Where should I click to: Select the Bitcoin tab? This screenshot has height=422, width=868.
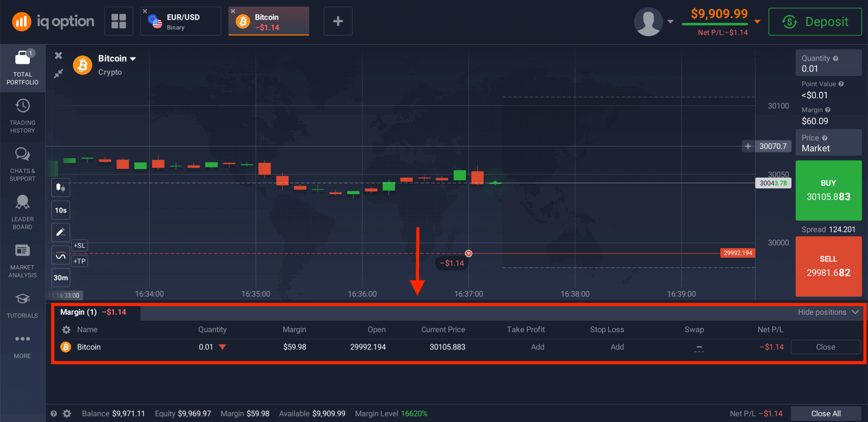(x=269, y=21)
